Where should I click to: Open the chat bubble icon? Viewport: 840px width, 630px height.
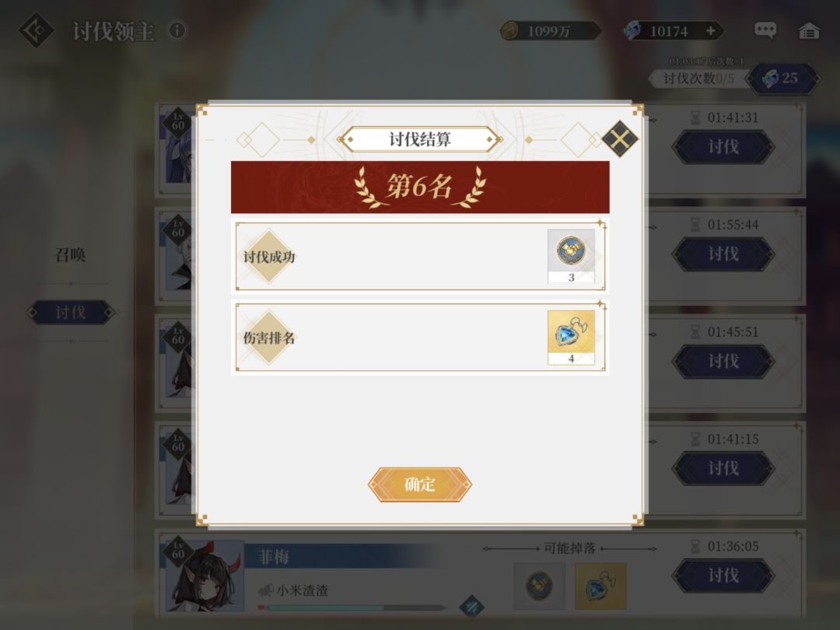point(765,30)
